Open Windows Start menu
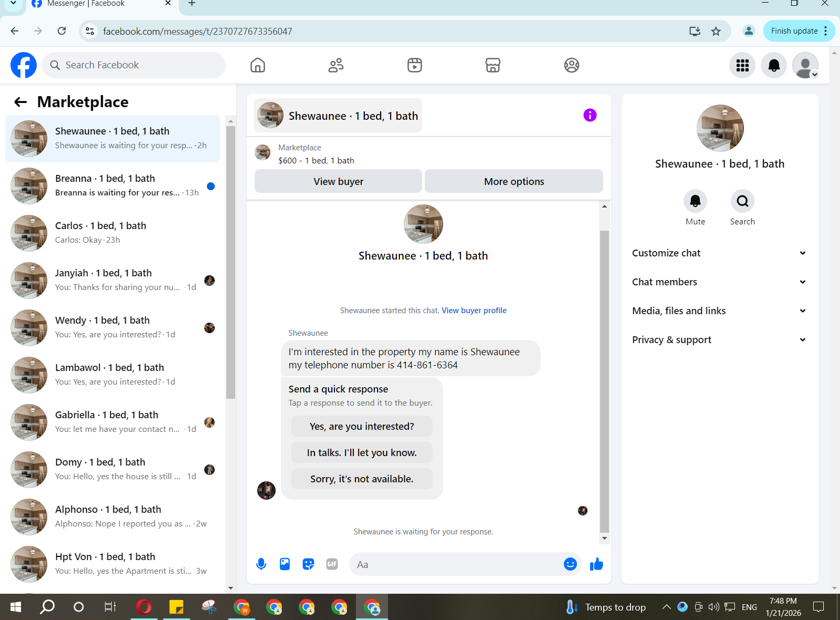This screenshot has width=840, height=620. click(16, 607)
